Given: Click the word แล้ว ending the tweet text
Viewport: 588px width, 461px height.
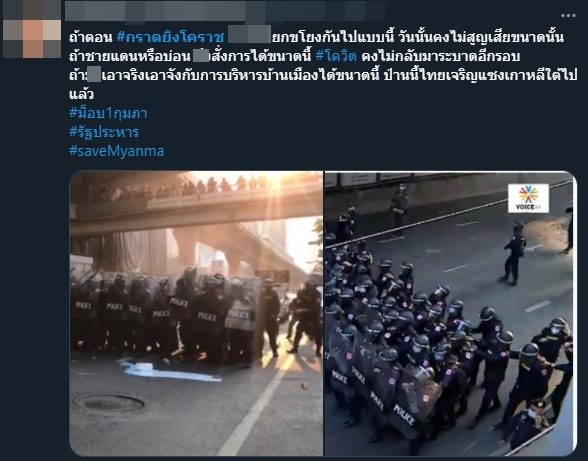Looking at the screenshot, I should coord(81,94).
